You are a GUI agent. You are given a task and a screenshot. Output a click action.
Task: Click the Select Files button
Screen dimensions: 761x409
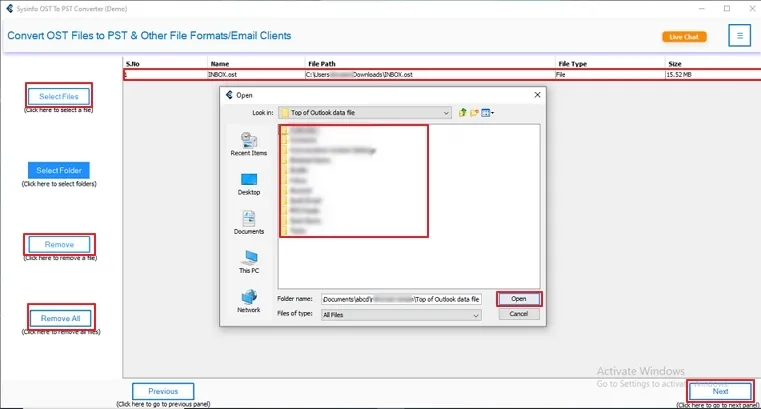pyautogui.click(x=59, y=96)
